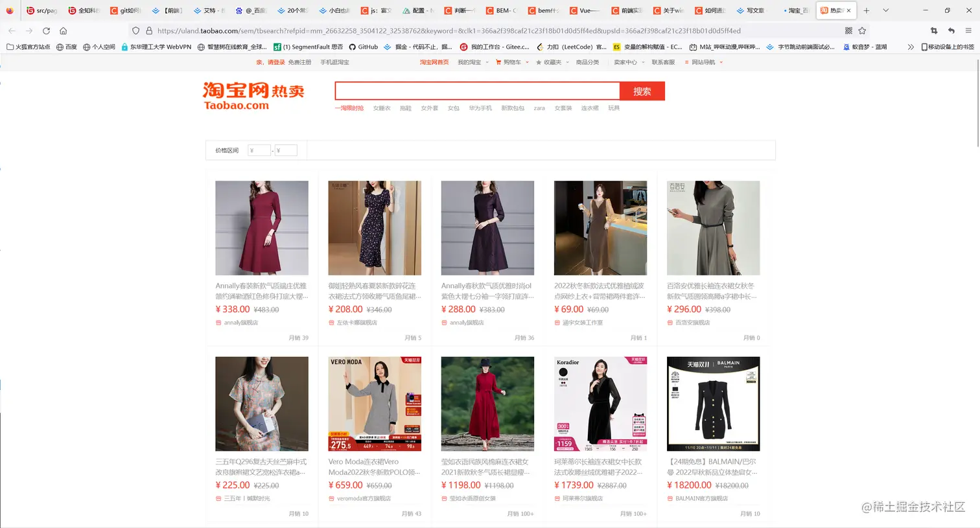Open the veromoda官方旗舰店 shop link
This screenshot has width=980, height=528.
point(364,499)
